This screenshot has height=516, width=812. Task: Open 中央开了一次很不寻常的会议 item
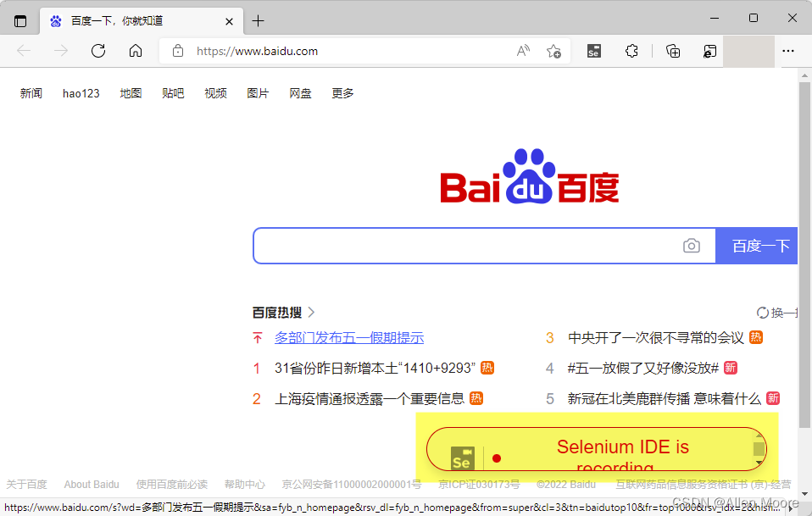(x=655, y=338)
